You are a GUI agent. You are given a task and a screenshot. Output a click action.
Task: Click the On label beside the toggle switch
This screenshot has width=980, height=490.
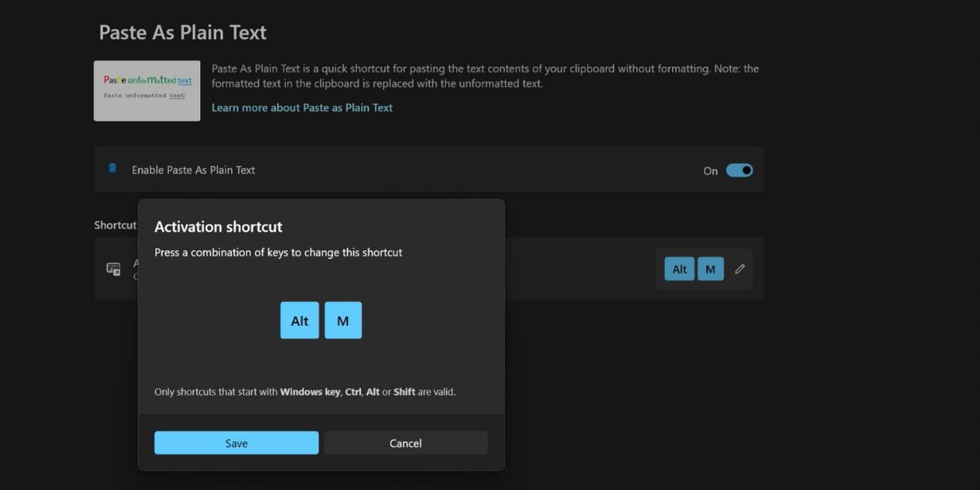pos(710,170)
